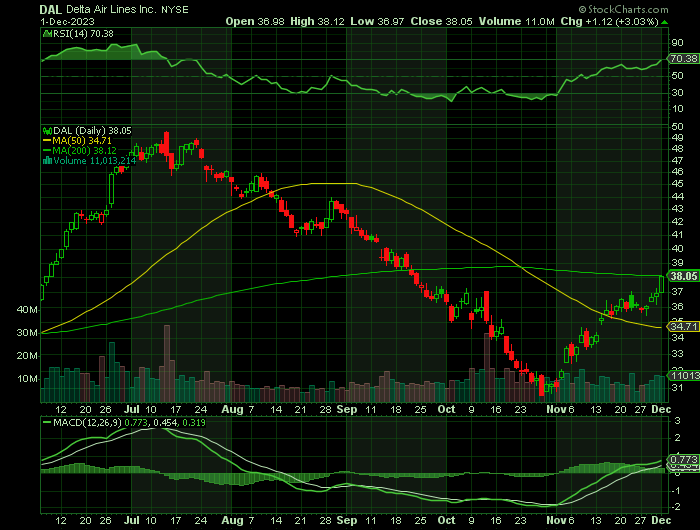Image resolution: width=700 pixels, height=530 pixels.
Task: Click the green MACD legend line swatch
Action: [46, 422]
